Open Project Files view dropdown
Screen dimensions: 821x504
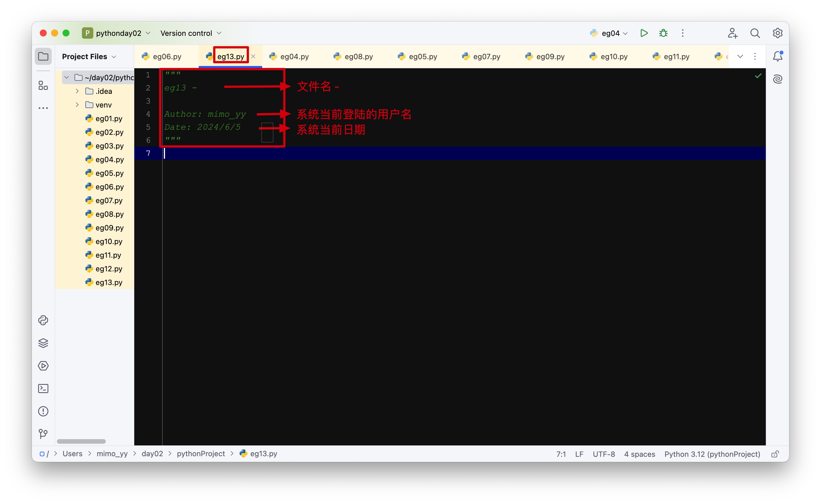(x=89, y=57)
